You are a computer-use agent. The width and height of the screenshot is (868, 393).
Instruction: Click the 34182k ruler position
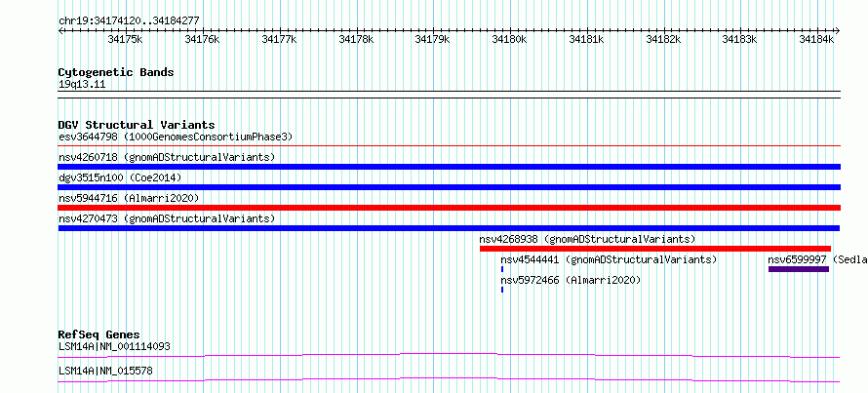(x=664, y=39)
